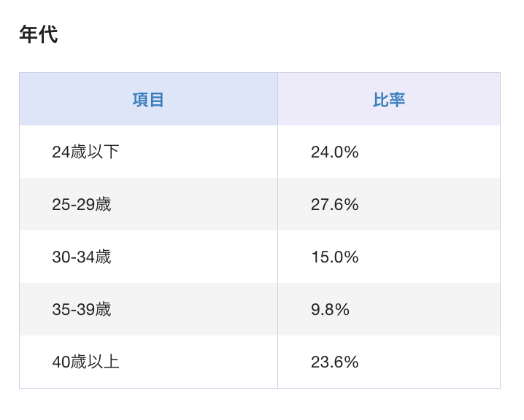Select the 25-29歳 label cell
The width and height of the screenshot is (524, 420).
[x=81, y=205]
